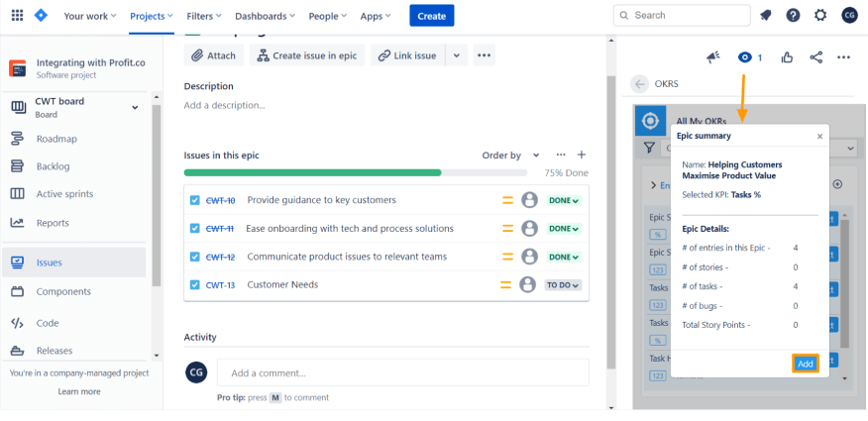Open the dropdown arrow beside Link issue

tap(457, 55)
